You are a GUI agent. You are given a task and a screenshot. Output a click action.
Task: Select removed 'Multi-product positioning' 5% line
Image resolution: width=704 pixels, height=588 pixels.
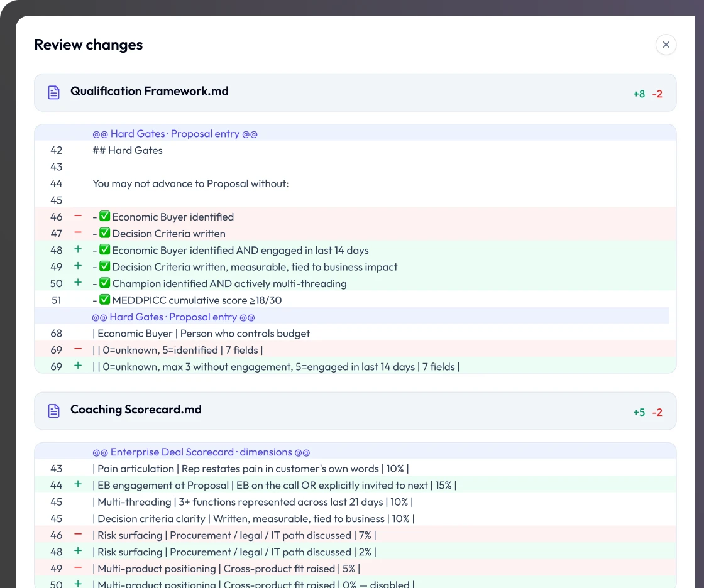(355, 569)
